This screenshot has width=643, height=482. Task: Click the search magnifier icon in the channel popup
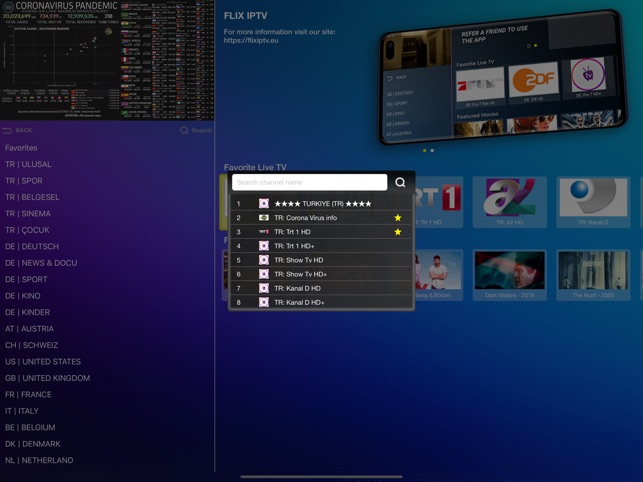click(400, 182)
